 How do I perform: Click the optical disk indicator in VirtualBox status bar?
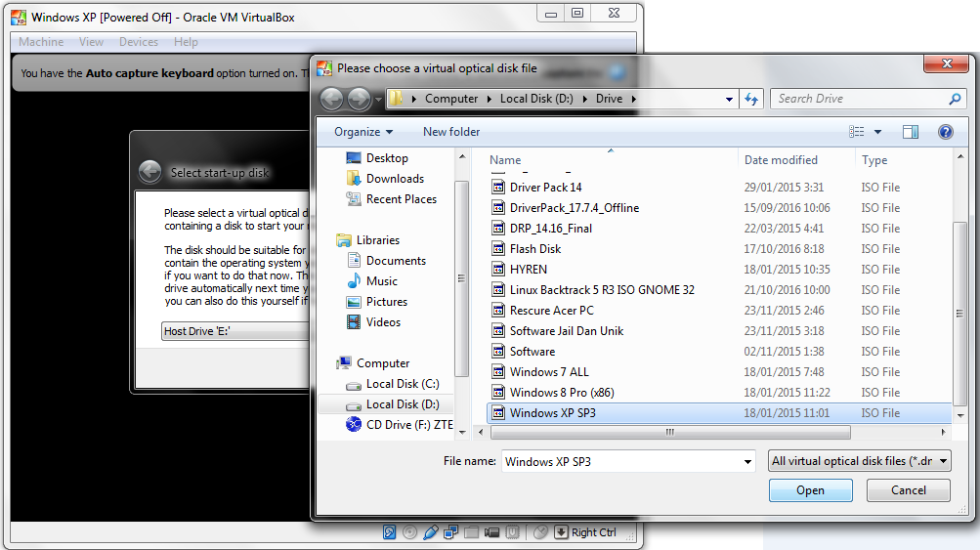(410, 532)
